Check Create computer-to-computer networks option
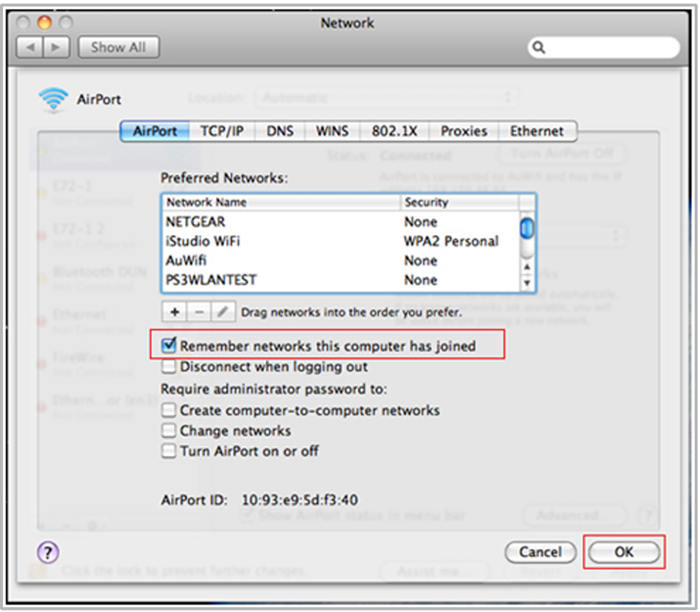 [169, 410]
